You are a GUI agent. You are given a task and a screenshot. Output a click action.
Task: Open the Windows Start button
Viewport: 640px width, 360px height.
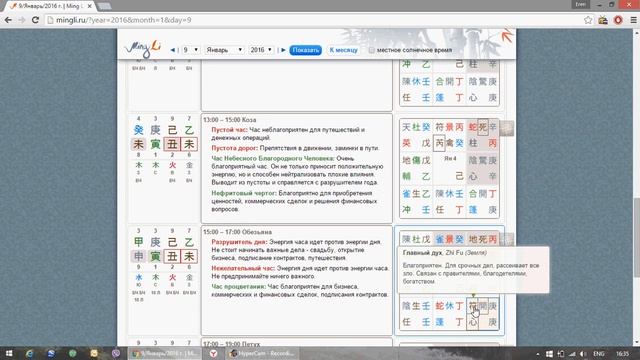click(9, 353)
